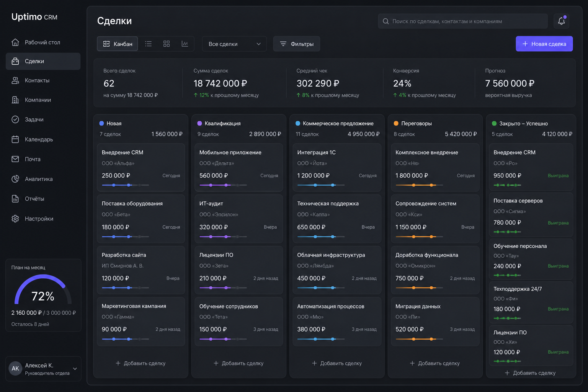This screenshot has height=392, width=588.
Task: Open the Мобильное приложение deal card
Action: coord(239,167)
